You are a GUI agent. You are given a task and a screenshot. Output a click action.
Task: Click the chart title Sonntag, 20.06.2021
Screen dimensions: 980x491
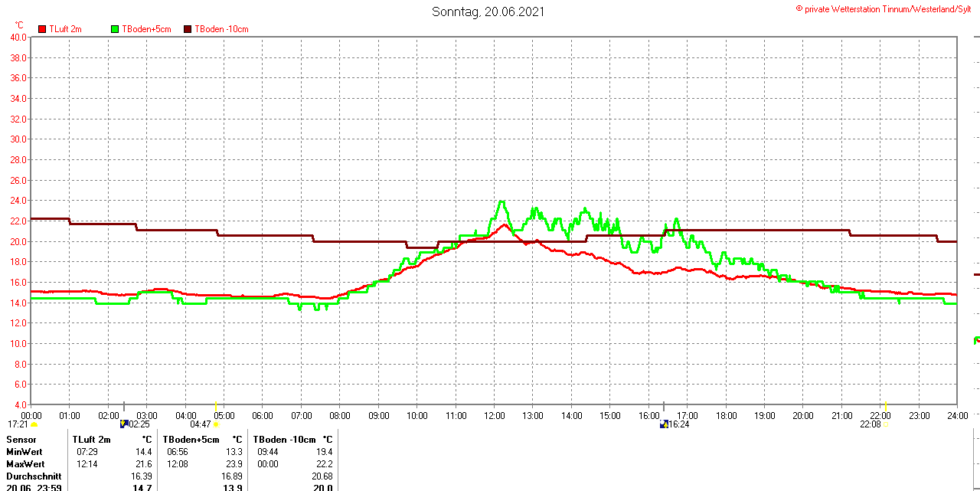[488, 11]
